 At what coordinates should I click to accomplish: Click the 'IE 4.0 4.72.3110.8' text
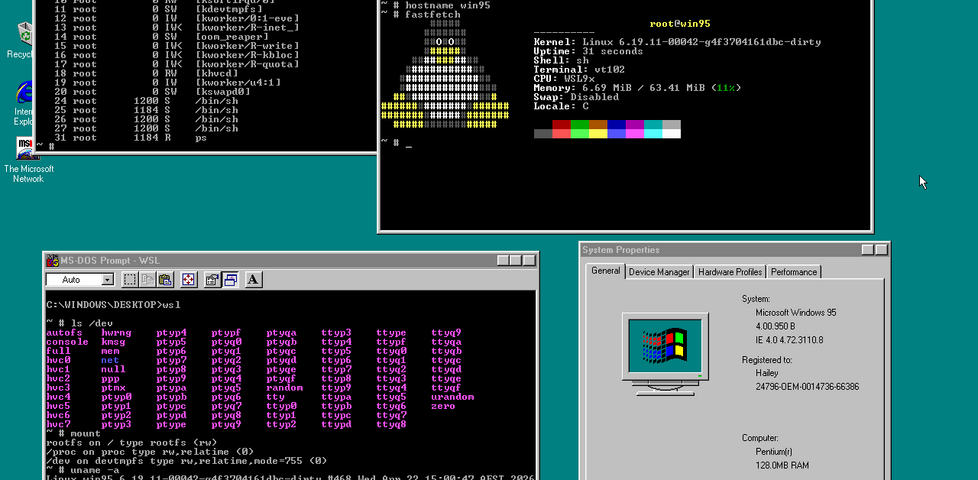click(x=789, y=340)
